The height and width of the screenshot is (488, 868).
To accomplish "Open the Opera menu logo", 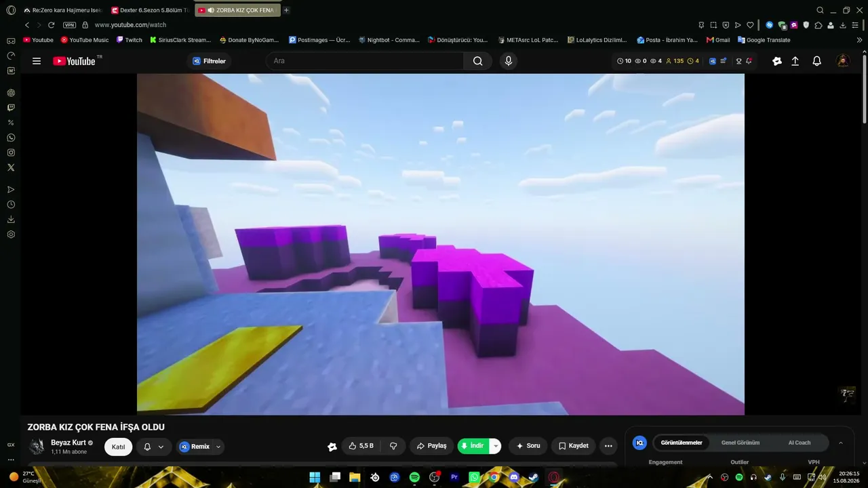I will tap(11, 10).
